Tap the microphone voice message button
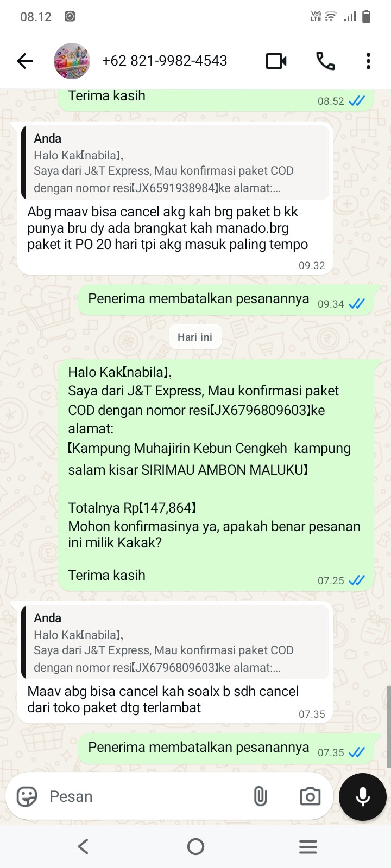Image resolution: width=391 pixels, height=868 pixels. (363, 796)
